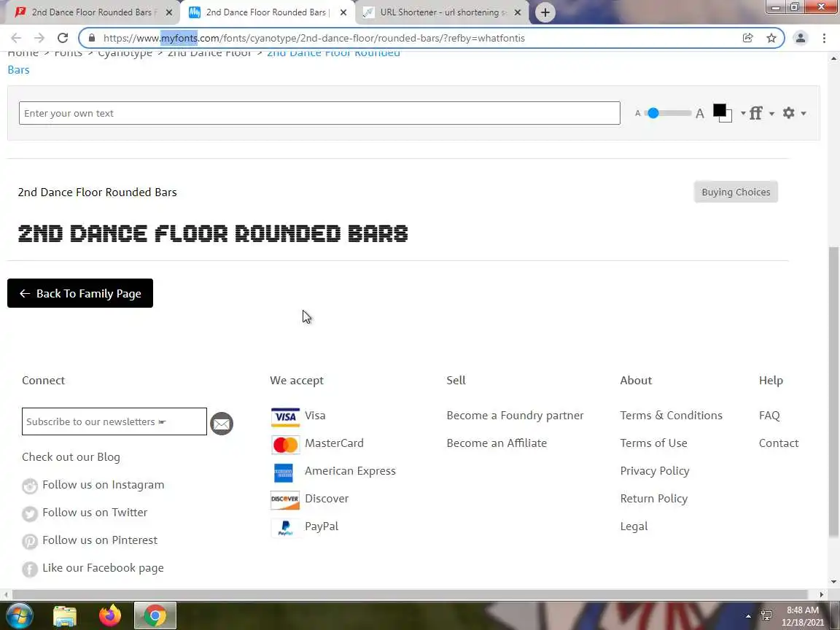Click the newsletter subscribe field
The width and height of the screenshot is (840, 630).
pos(114,421)
